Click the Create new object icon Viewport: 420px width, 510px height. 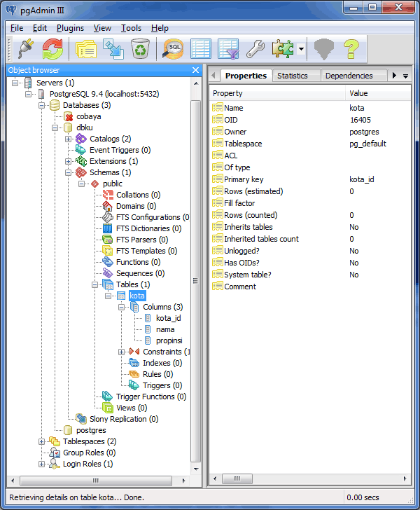[113, 49]
